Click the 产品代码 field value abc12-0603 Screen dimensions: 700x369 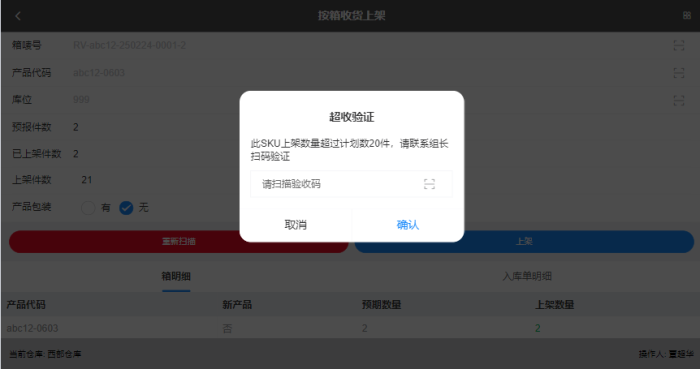click(99, 73)
